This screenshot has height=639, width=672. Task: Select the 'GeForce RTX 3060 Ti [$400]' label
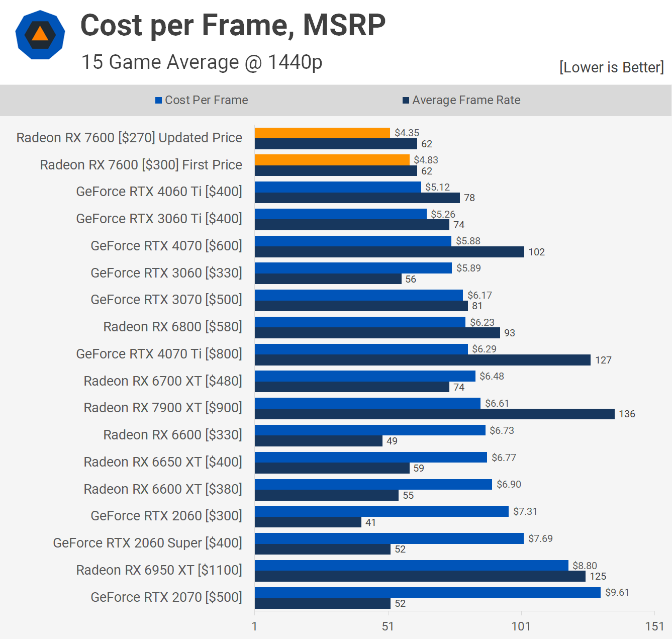point(159,219)
